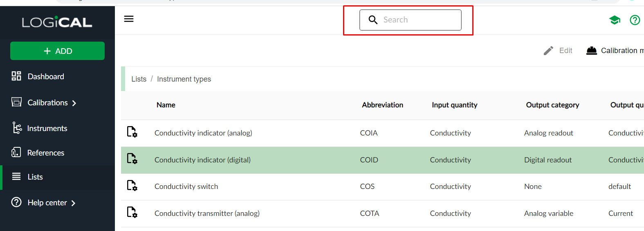Click the Lists breadcrumb link
This screenshot has height=231, width=644.
coord(139,79)
